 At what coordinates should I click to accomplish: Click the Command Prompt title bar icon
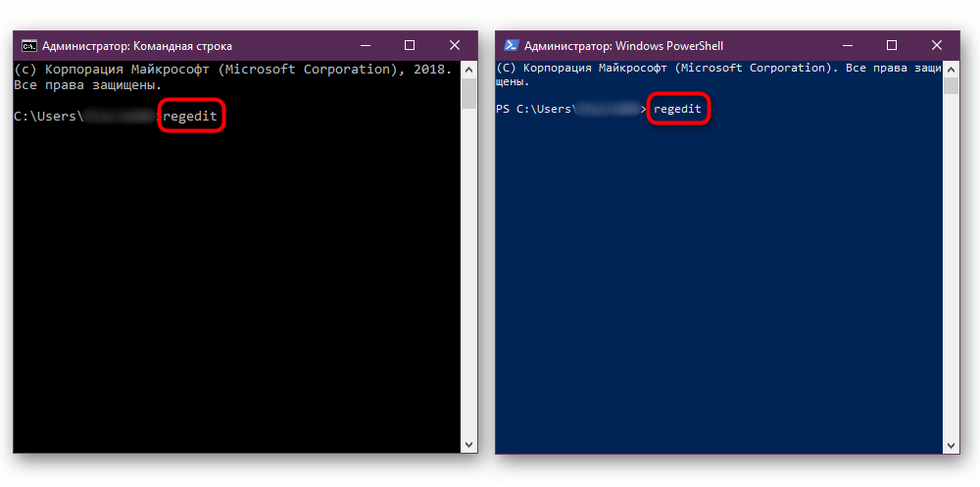click(x=29, y=46)
